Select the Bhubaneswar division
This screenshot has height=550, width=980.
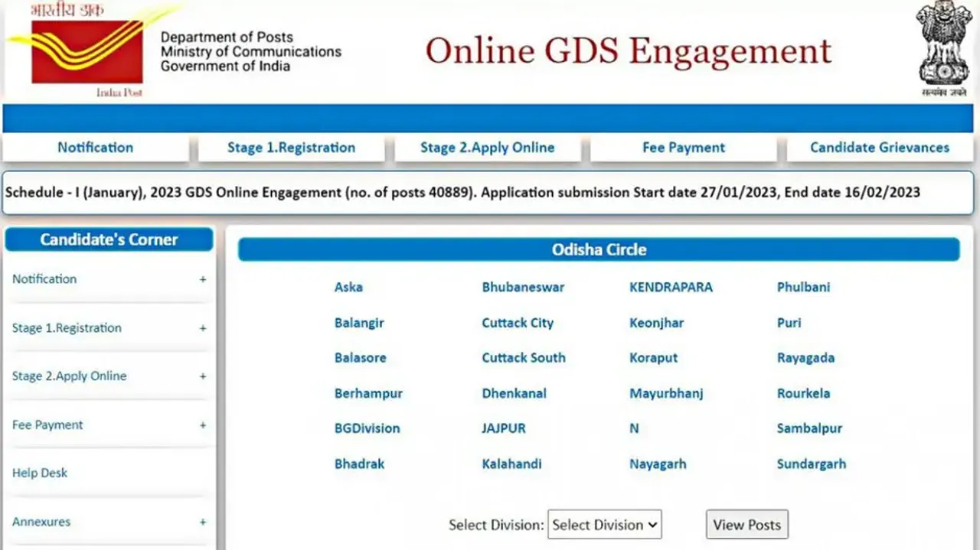coord(523,287)
